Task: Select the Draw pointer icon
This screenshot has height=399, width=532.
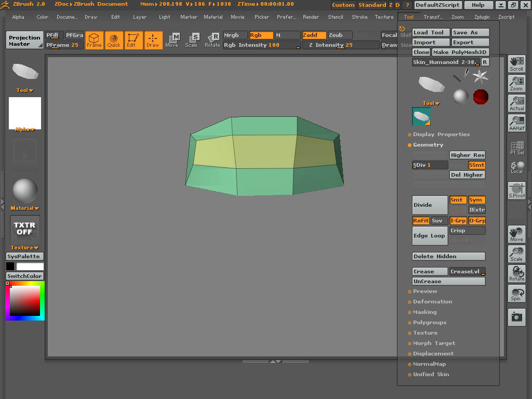Action: 153,41
